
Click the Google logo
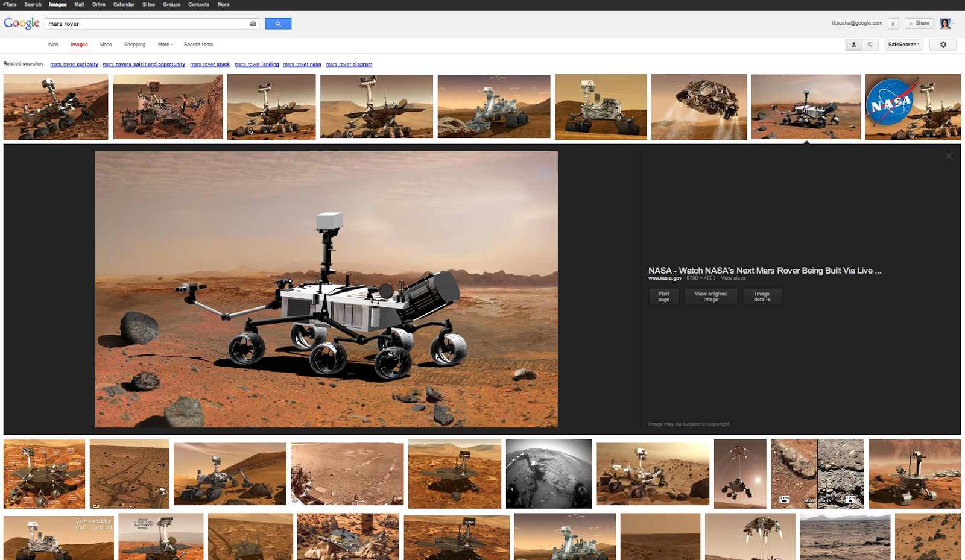click(22, 24)
